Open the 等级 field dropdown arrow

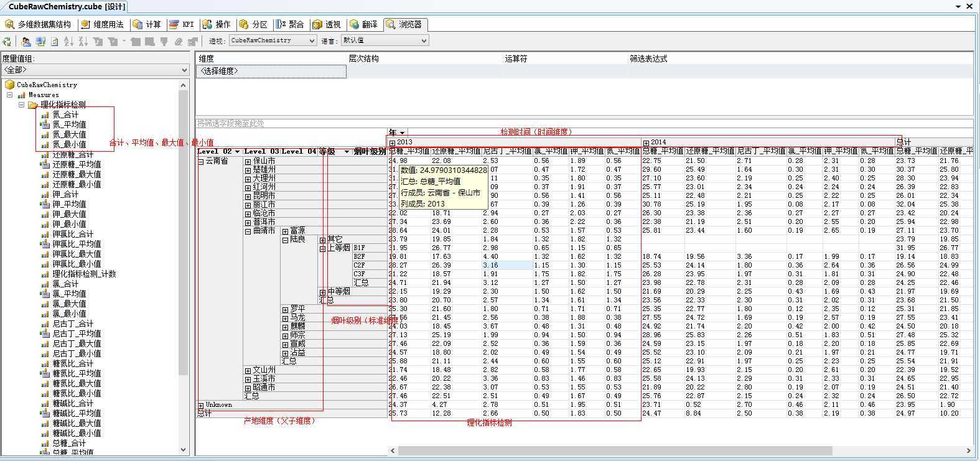pos(347,151)
